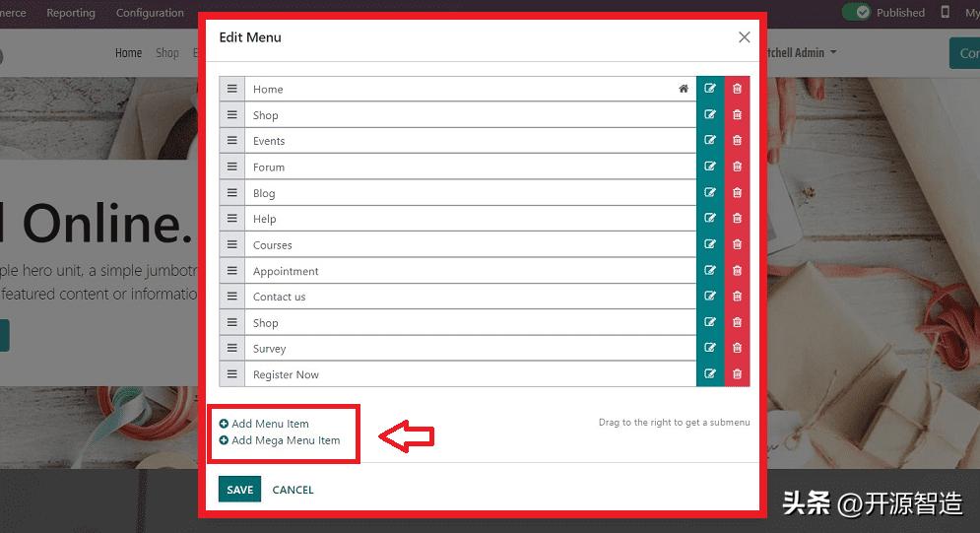Select the Events label field
This screenshot has width=980, height=533.
(470, 141)
